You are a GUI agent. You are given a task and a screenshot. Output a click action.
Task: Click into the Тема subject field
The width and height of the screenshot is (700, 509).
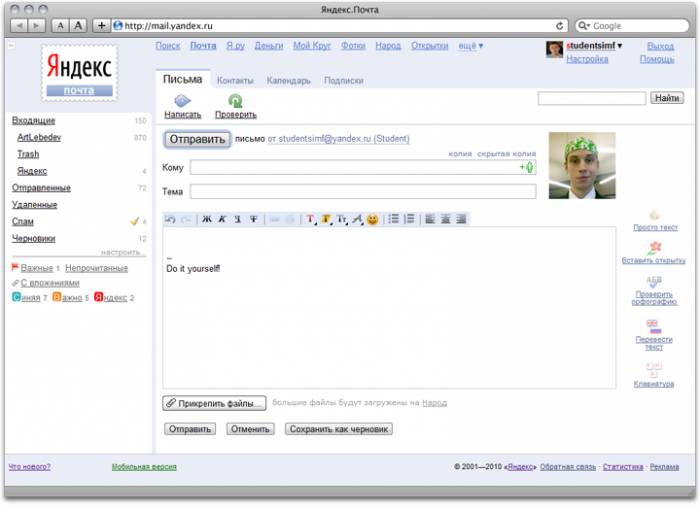[x=362, y=192]
